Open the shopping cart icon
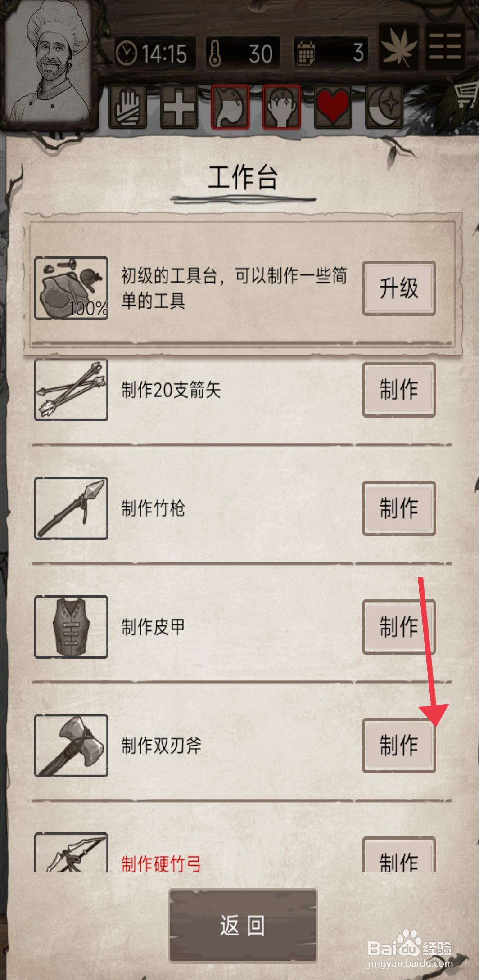 point(467,94)
